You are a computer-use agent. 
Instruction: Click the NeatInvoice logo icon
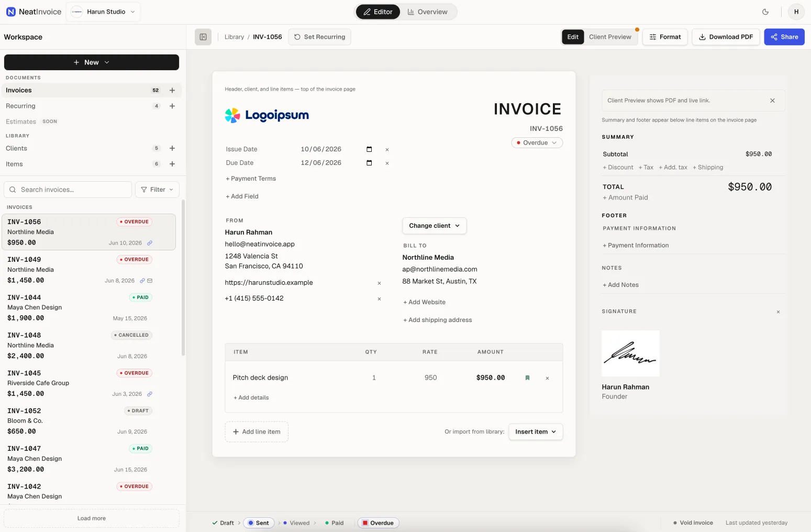(x=10, y=12)
